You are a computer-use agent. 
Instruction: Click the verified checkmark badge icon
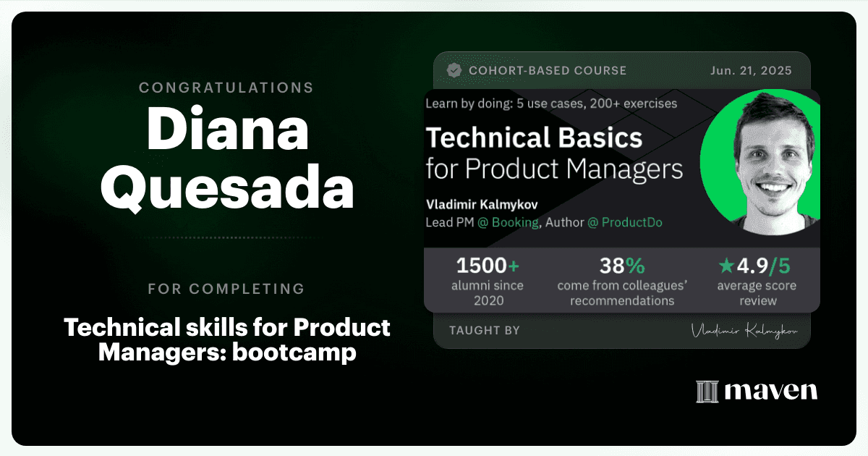pos(454,70)
